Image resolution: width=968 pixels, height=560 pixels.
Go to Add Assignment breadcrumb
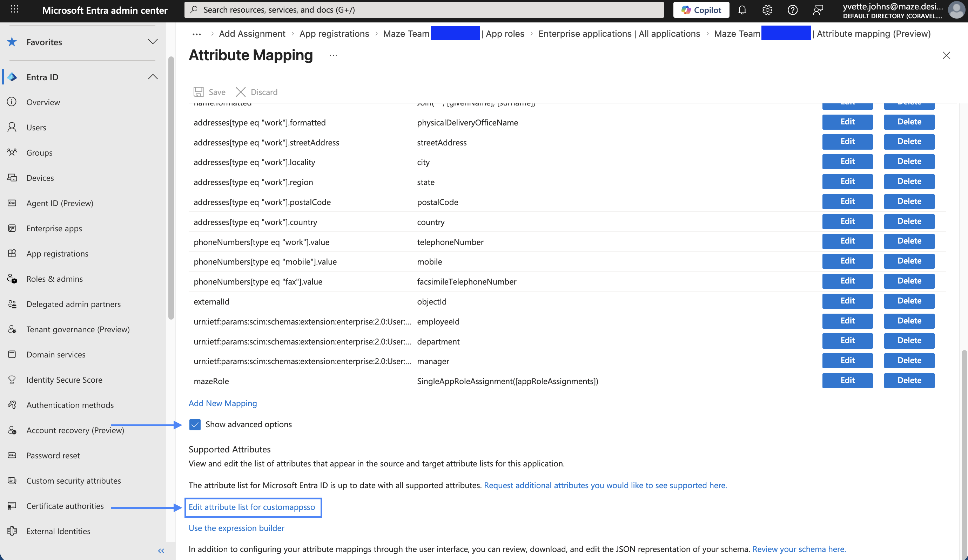tap(252, 34)
